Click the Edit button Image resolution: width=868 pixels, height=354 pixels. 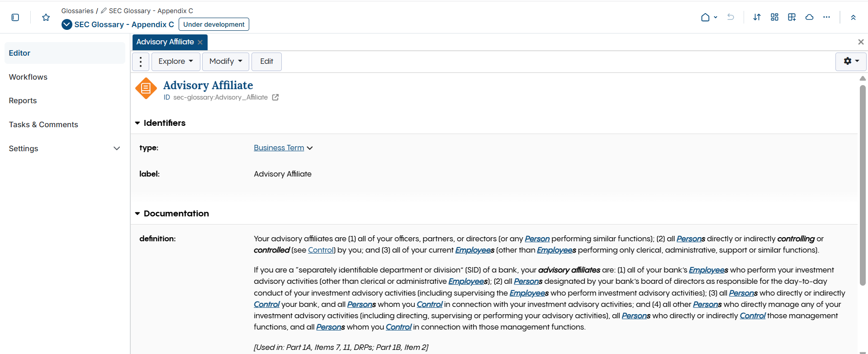266,62
